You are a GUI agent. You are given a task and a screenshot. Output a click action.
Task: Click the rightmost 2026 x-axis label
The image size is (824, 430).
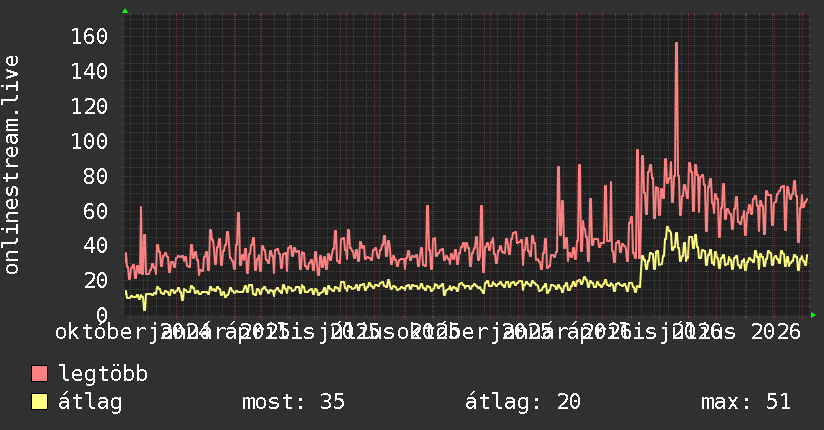pyautogui.click(x=776, y=332)
